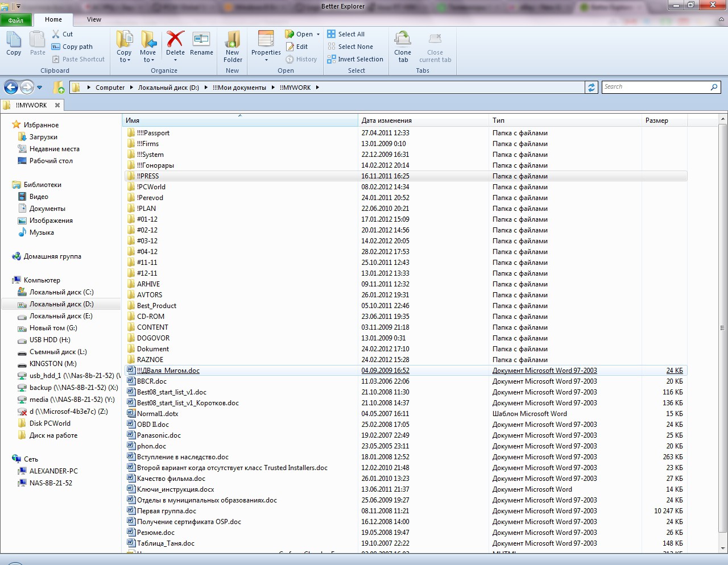Screen dimensions: 728x565
Task: Expand the Copy to dropdown
Action: 124,60
